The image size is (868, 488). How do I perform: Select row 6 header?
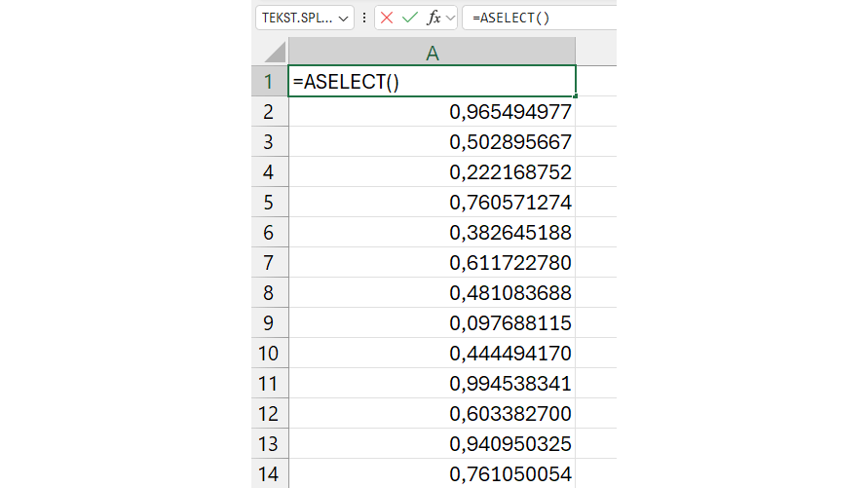coord(269,233)
